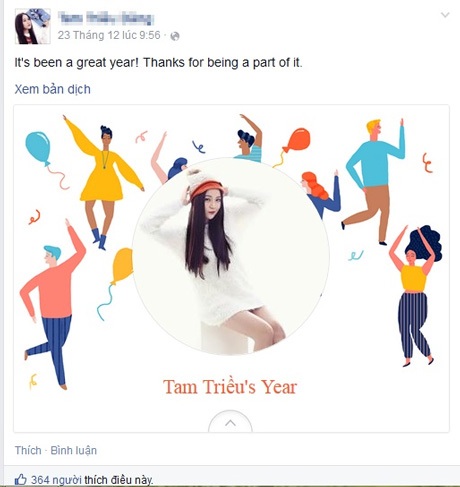Open the 23 Tháng 12 lúc 9:56 timestamp

click(109, 35)
